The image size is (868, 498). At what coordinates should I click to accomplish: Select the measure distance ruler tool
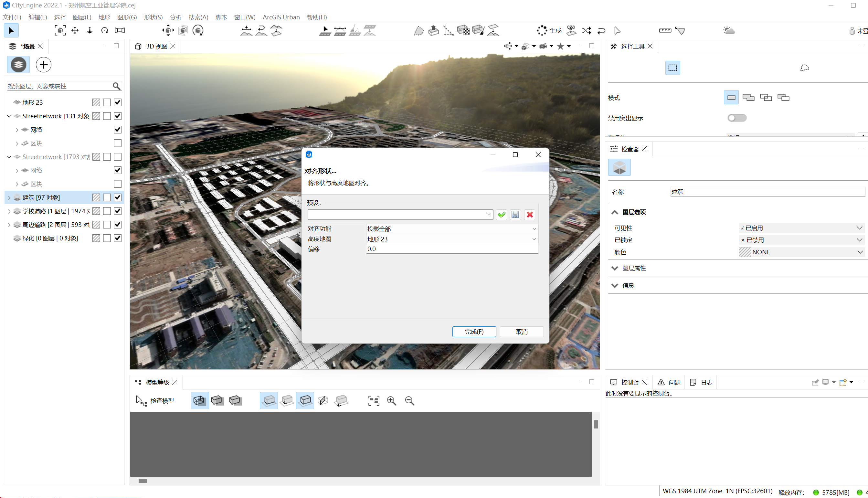click(664, 30)
